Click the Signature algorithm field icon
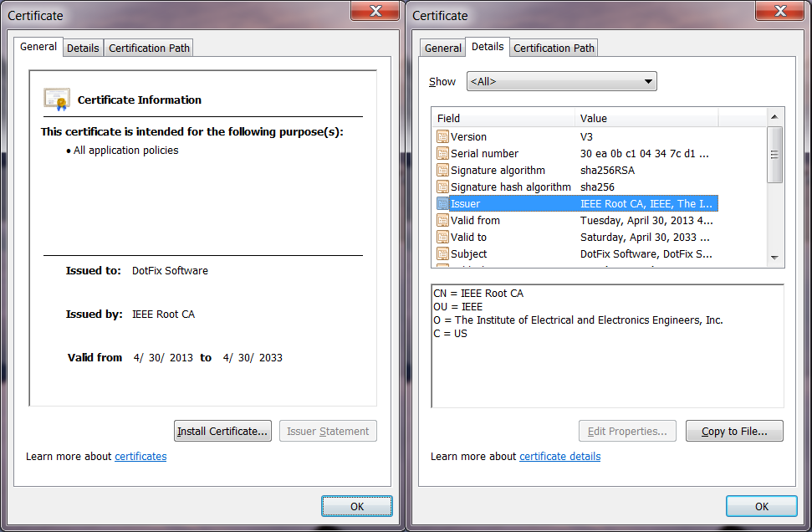The height and width of the screenshot is (532, 812). (x=442, y=171)
